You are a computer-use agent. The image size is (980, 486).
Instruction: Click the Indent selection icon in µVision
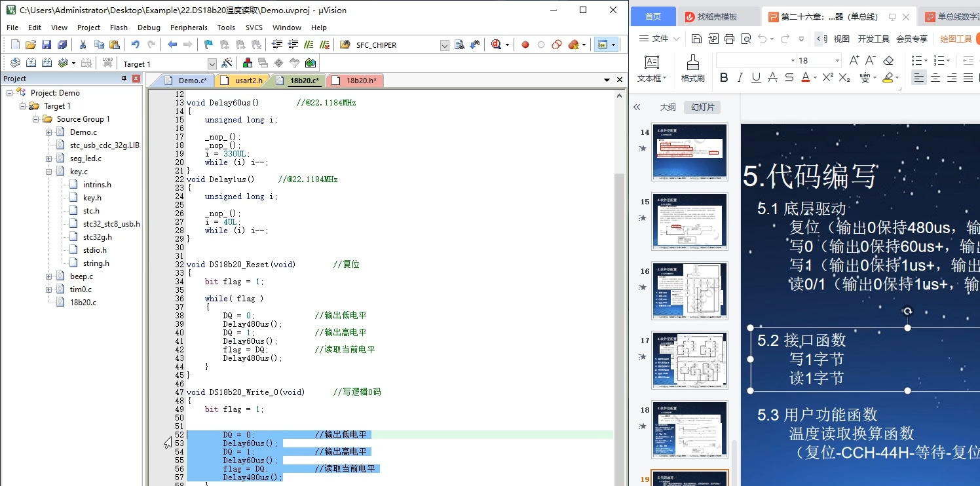coord(276,45)
